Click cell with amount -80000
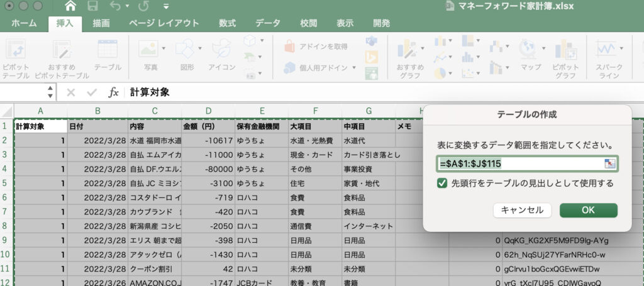This screenshot has height=286, width=644. coord(208,168)
